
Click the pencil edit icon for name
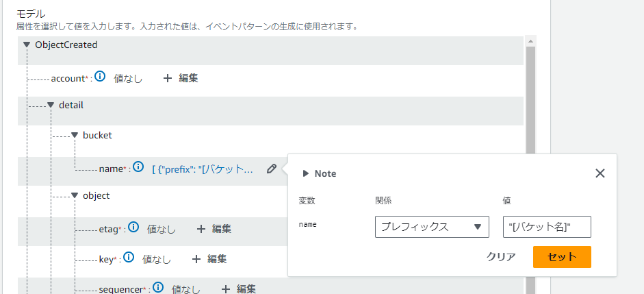[272, 169]
